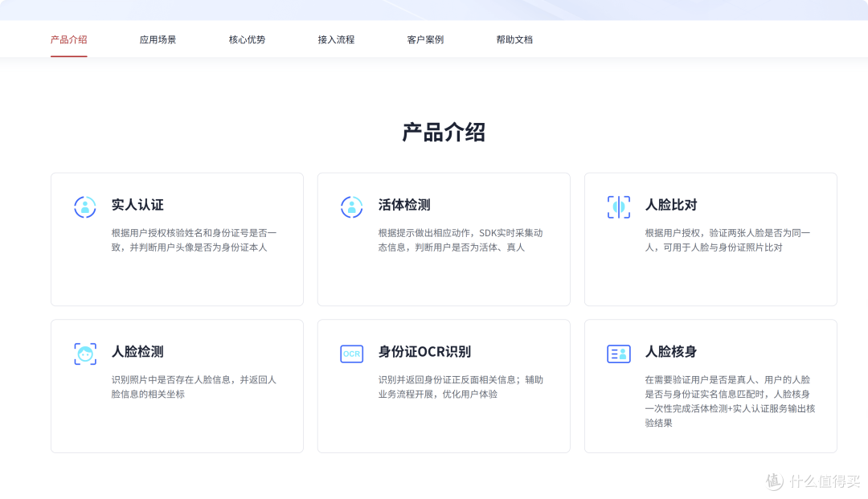868x499 pixels.
Task: View the 客户案例 tab
Action: click(425, 40)
